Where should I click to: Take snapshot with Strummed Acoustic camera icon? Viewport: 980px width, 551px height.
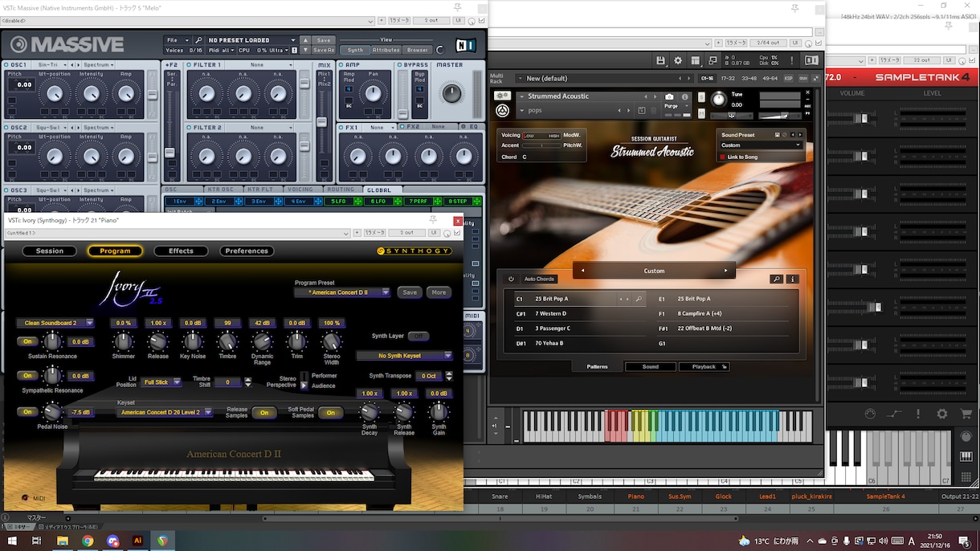point(669,96)
